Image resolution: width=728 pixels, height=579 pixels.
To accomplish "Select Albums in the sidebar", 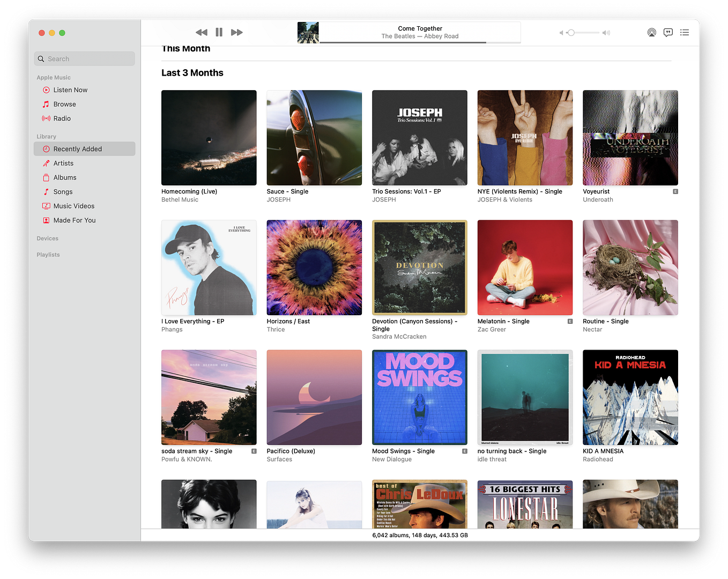I will tap(64, 177).
